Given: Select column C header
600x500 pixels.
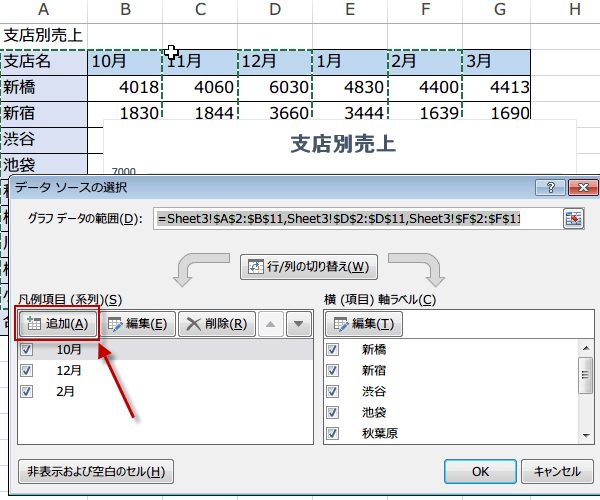Looking at the screenshot, I should pos(200,10).
